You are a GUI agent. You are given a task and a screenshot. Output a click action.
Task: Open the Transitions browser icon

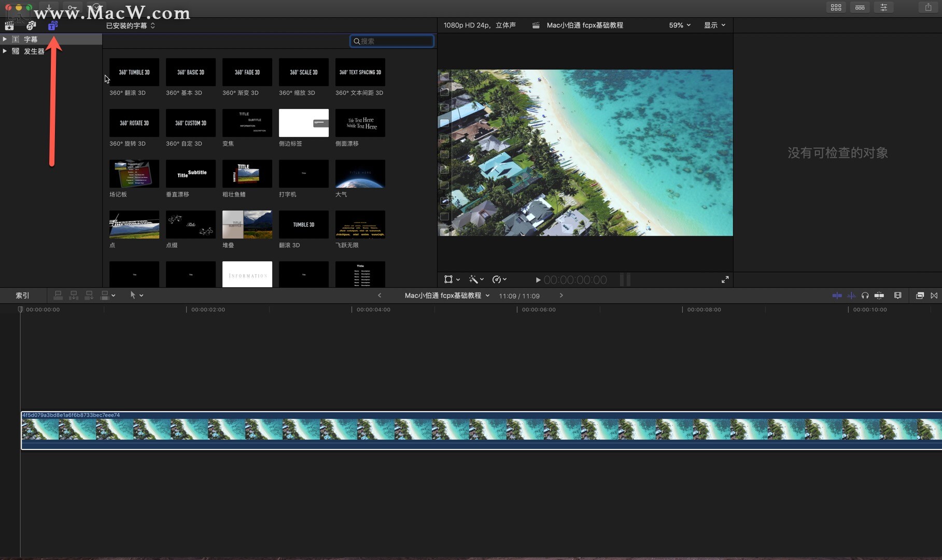coord(934,296)
